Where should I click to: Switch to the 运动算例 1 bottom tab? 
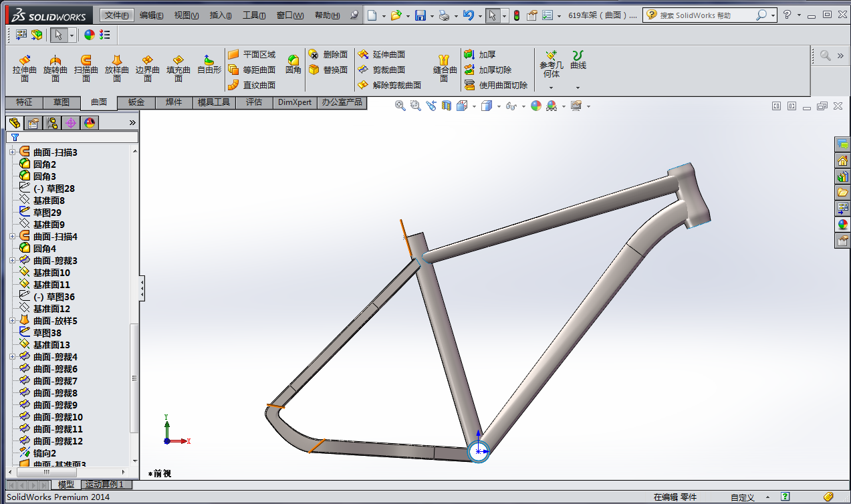(x=106, y=485)
